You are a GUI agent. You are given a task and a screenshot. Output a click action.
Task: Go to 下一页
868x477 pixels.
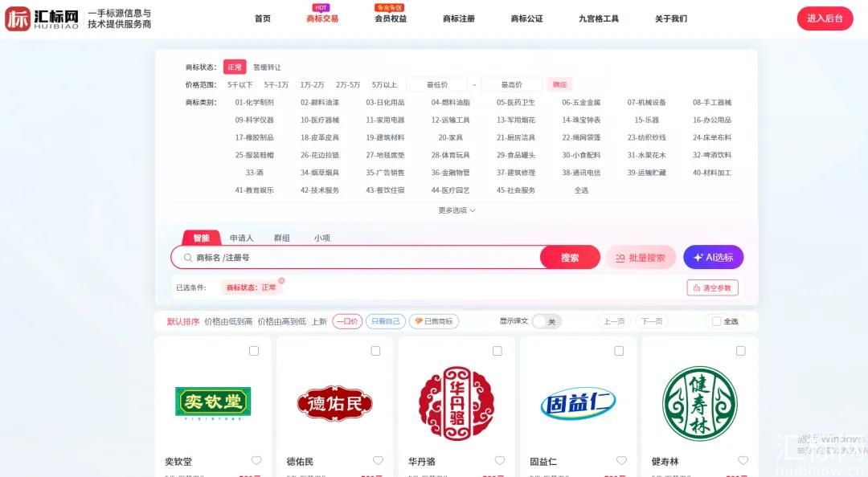point(652,321)
